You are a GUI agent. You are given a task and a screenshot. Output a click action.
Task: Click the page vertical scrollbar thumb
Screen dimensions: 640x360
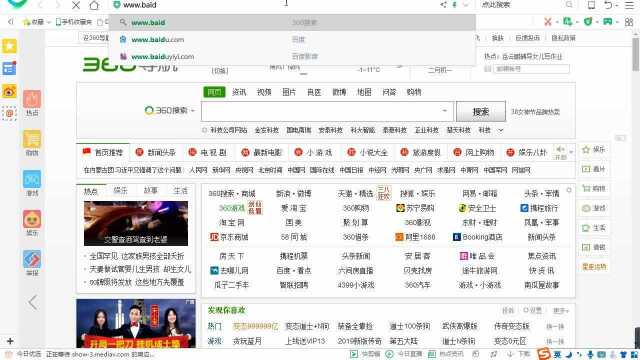(x=636, y=55)
